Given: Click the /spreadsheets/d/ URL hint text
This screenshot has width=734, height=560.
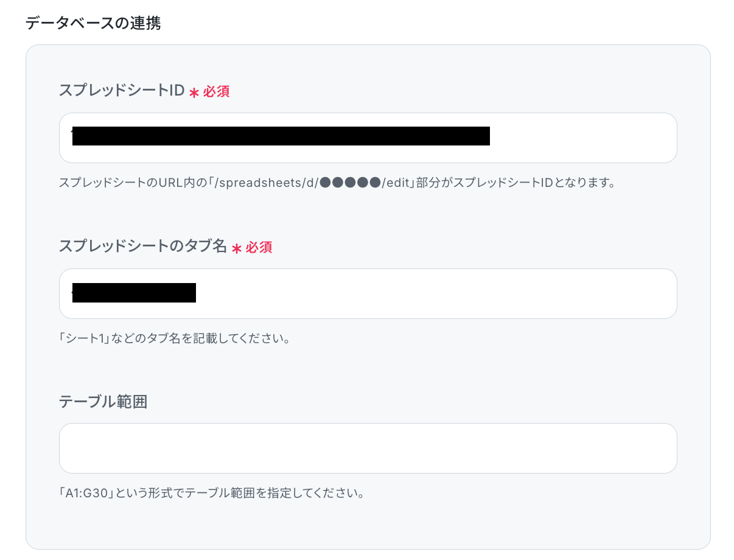Looking at the screenshot, I should (x=337, y=182).
